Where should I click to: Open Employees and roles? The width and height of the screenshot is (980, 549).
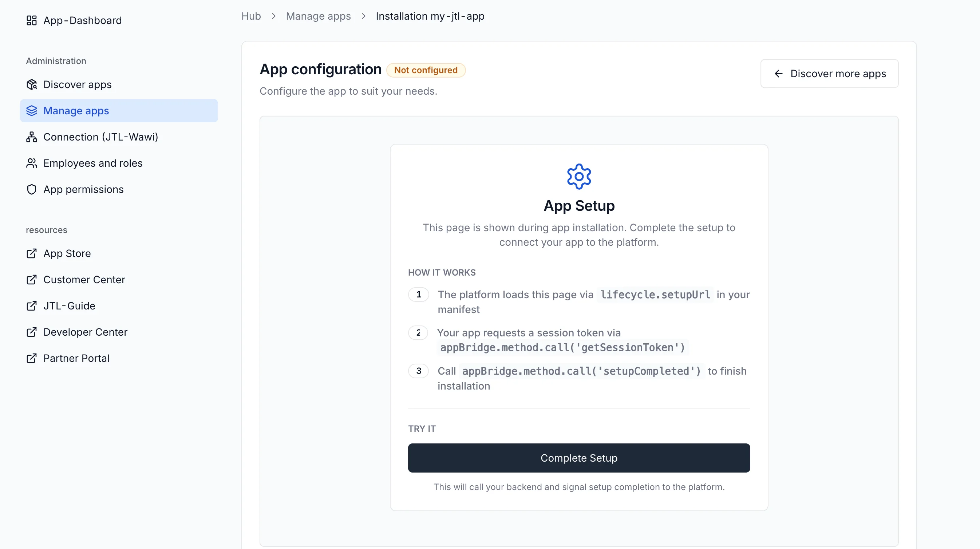pyautogui.click(x=119, y=163)
